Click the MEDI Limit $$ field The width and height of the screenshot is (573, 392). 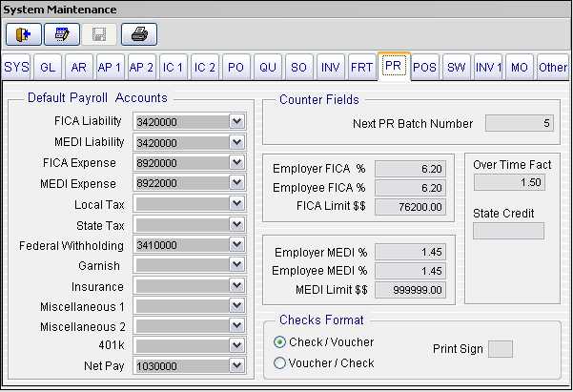tap(410, 290)
